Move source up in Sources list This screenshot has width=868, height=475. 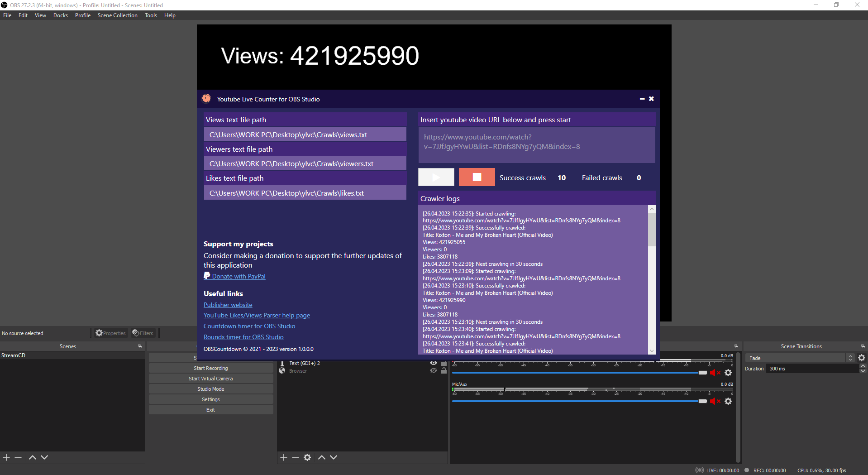(322, 457)
